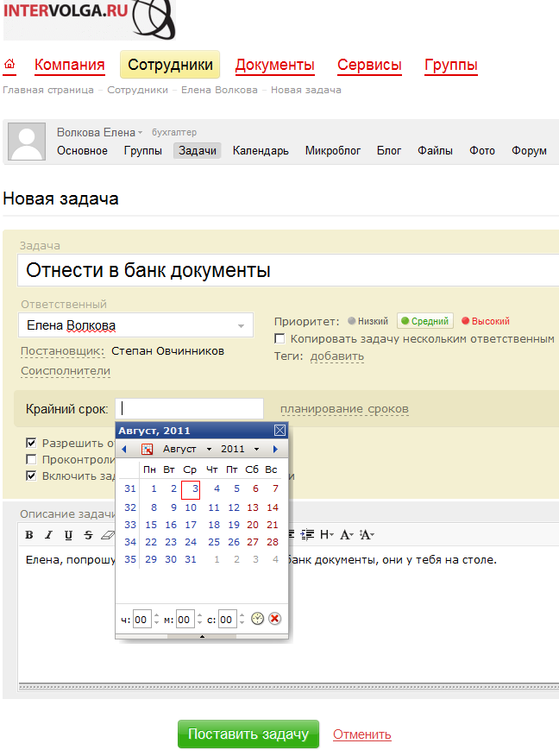Screen dimensions: 559x756
Task: Edit the task title Отнести в банк документы
Action: pos(288,270)
